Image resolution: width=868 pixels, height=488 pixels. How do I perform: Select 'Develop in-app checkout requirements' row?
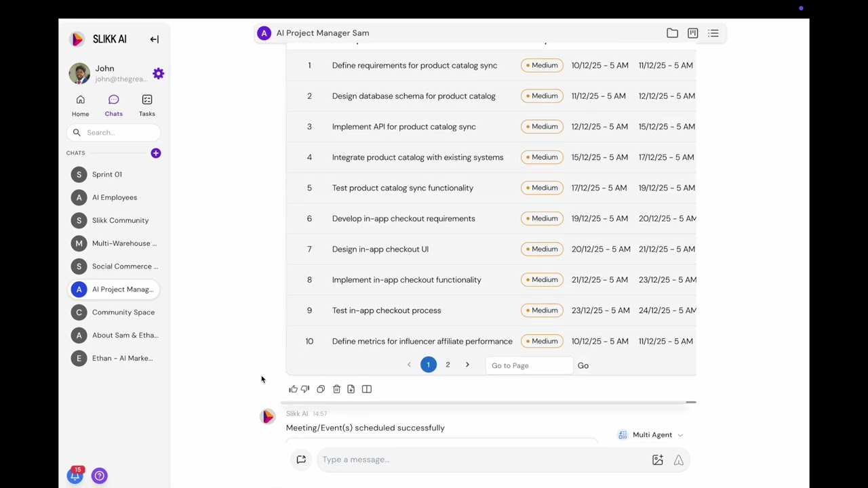[491, 218]
